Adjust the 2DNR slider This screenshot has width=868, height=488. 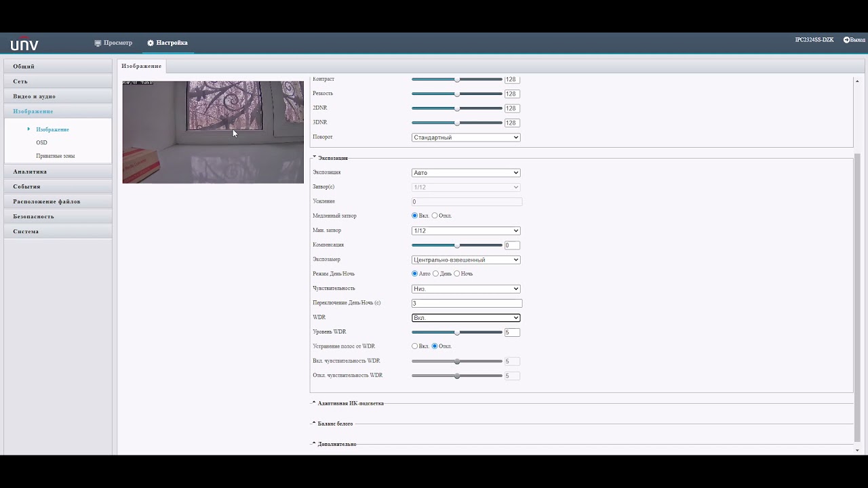pos(457,108)
